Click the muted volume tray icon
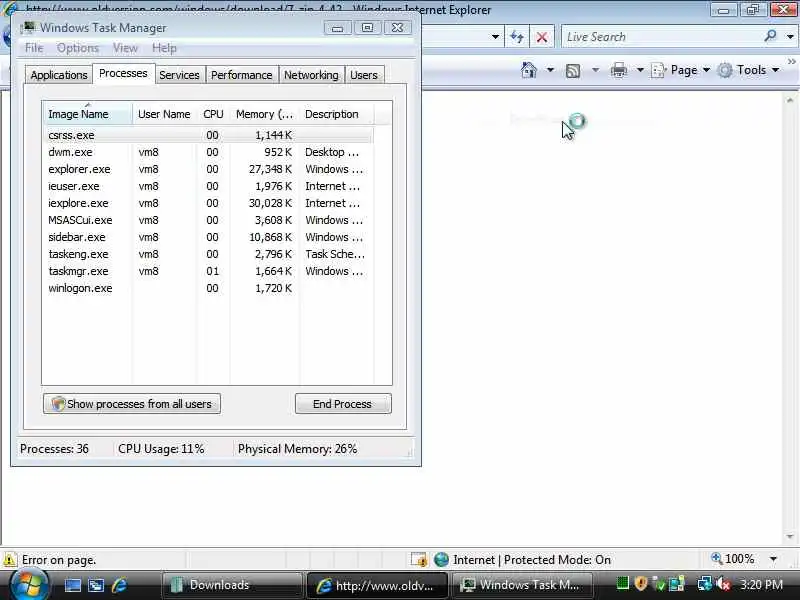 point(722,584)
